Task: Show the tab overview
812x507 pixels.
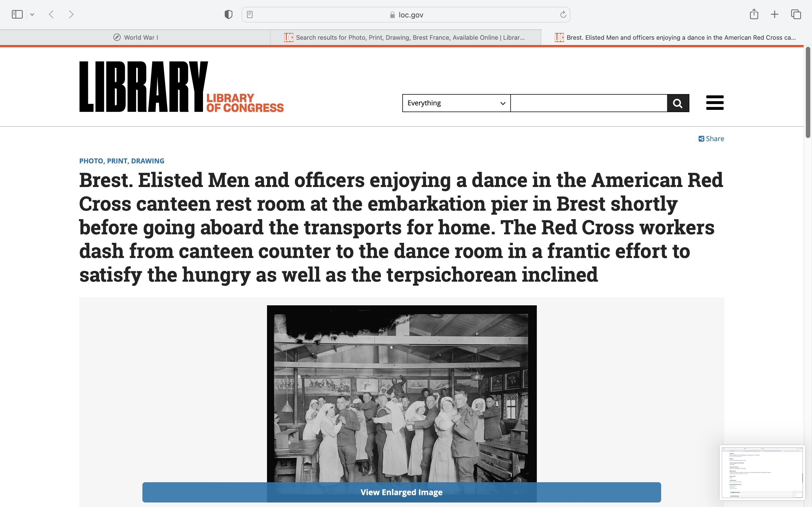Action: tap(796, 14)
